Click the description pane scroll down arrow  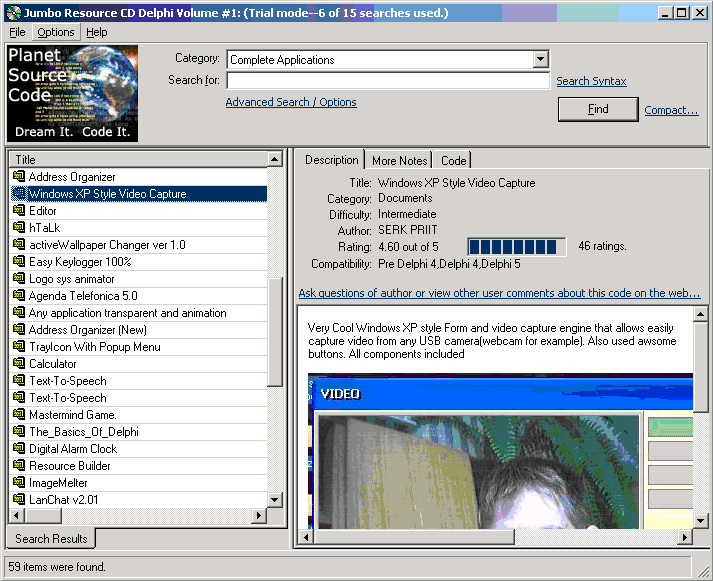(x=700, y=521)
